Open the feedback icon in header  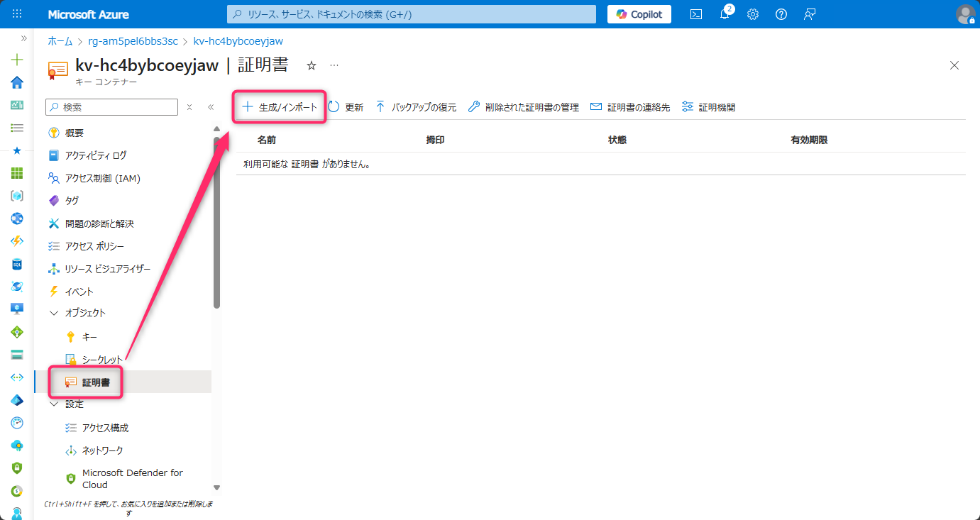810,14
